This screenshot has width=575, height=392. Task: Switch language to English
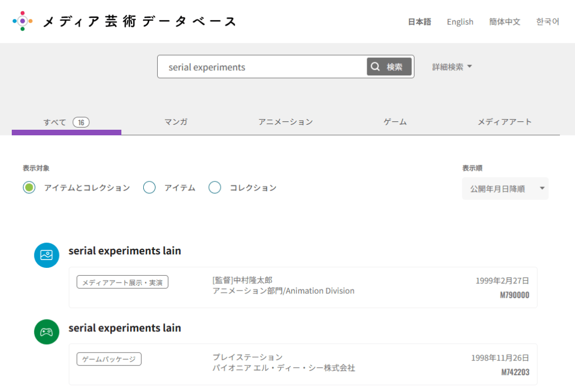click(x=460, y=22)
